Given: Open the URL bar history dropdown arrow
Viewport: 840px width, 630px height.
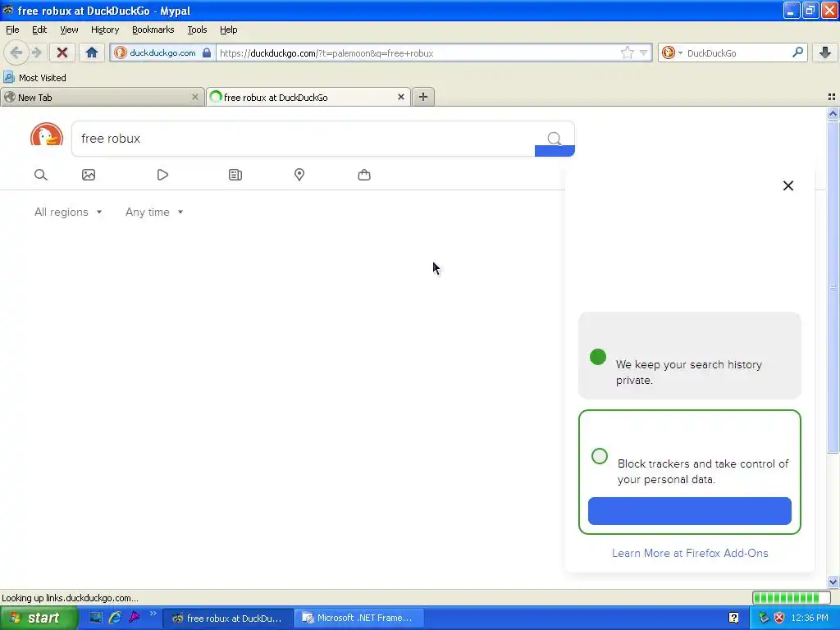Looking at the screenshot, I should (x=643, y=52).
